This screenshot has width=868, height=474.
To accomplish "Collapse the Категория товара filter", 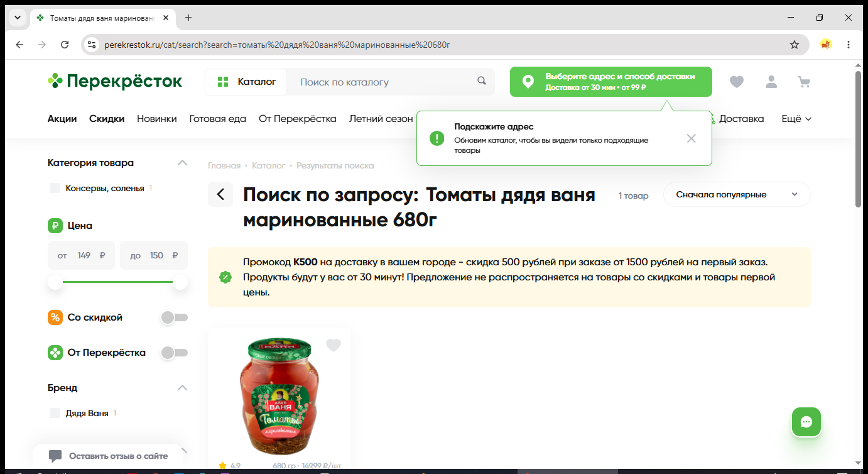I will point(182,163).
